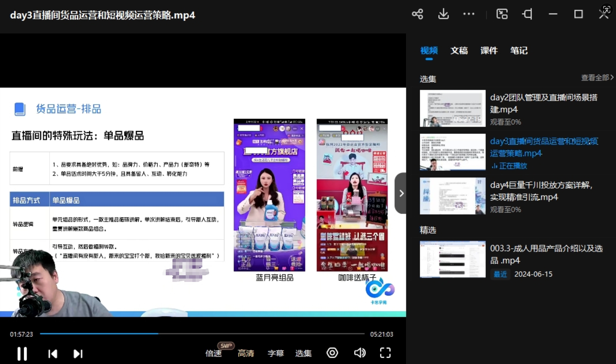616x364 pixels.
Task: Skip to the next video
Action: [x=78, y=353]
